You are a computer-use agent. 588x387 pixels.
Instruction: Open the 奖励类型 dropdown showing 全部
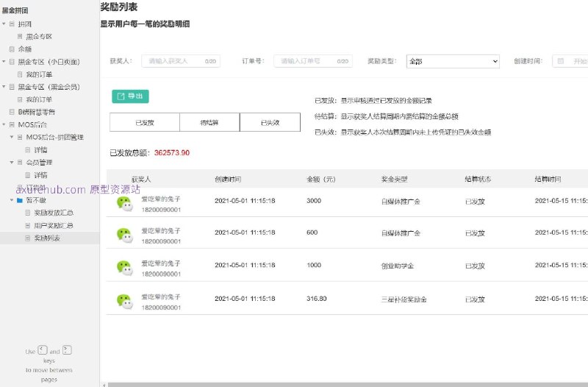coord(453,61)
